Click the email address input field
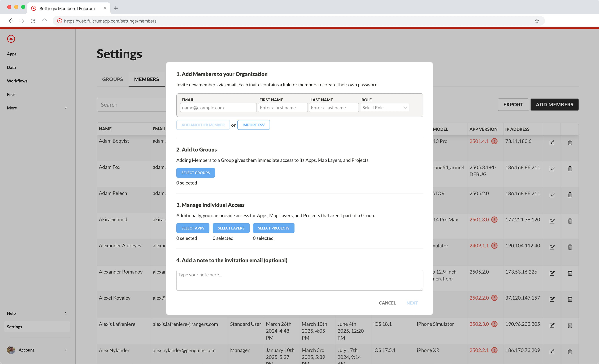Image resolution: width=599 pixels, height=364 pixels. tap(218, 108)
